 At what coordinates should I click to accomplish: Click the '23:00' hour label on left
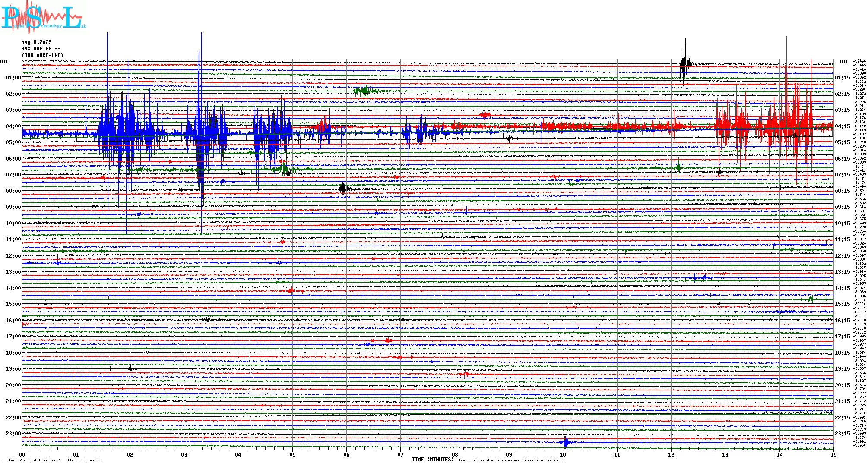(x=13, y=434)
